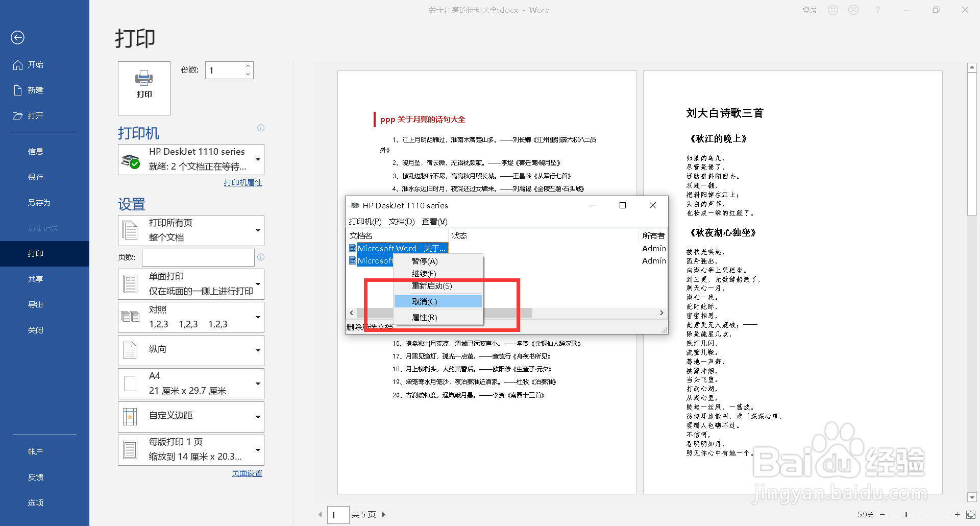The image size is (980, 526).
Task: Click the zoom-to-page fit icon
Action: [x=970, y=514]
